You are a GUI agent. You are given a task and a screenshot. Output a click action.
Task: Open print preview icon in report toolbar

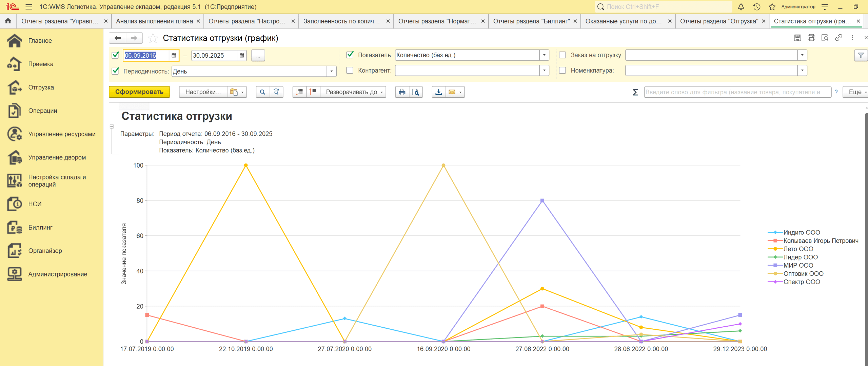pos(416,92)
